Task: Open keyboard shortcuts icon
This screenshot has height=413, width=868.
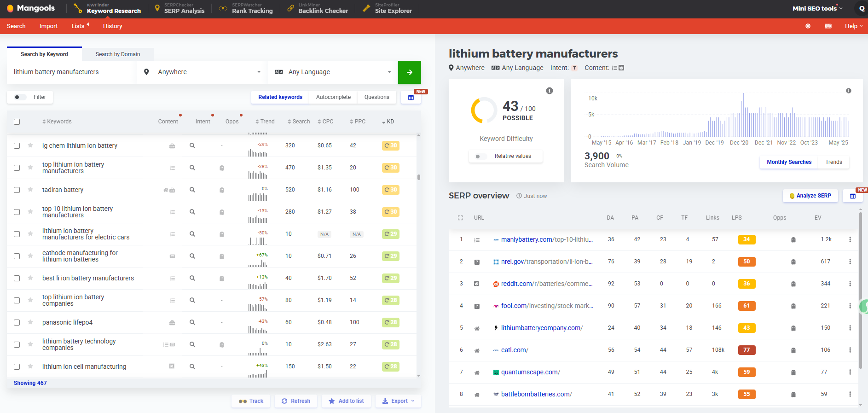Action: pos(828,26)
